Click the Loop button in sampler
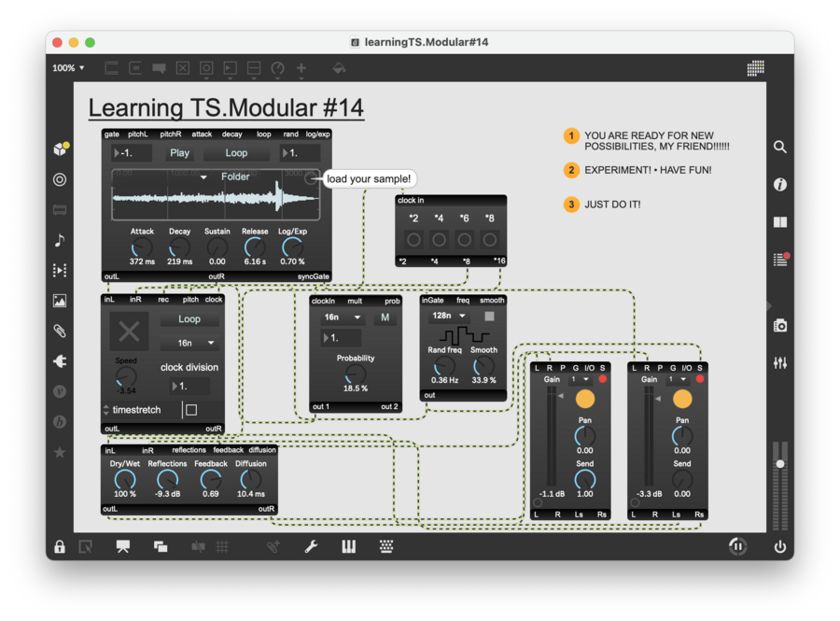This screenshot has height=621, width=840. pos(236,153)
